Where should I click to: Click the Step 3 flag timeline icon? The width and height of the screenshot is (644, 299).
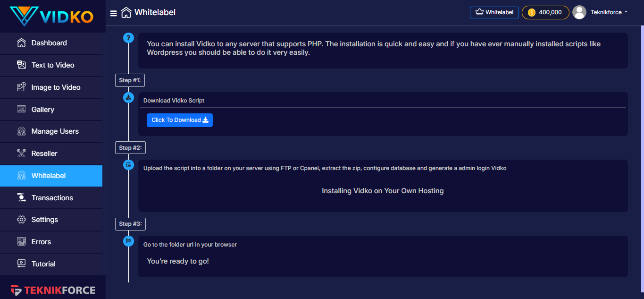[128, 241]
